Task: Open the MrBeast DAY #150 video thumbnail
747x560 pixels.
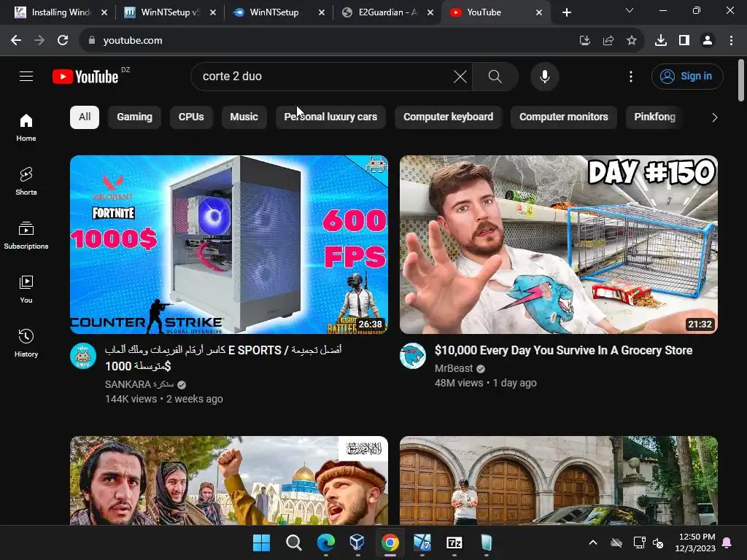Action: pos(559,244)
